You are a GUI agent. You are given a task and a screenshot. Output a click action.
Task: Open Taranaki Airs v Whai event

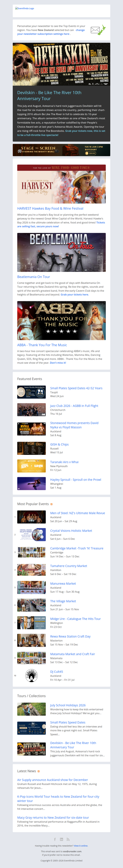pyautogui.click(x=64, y=462)
